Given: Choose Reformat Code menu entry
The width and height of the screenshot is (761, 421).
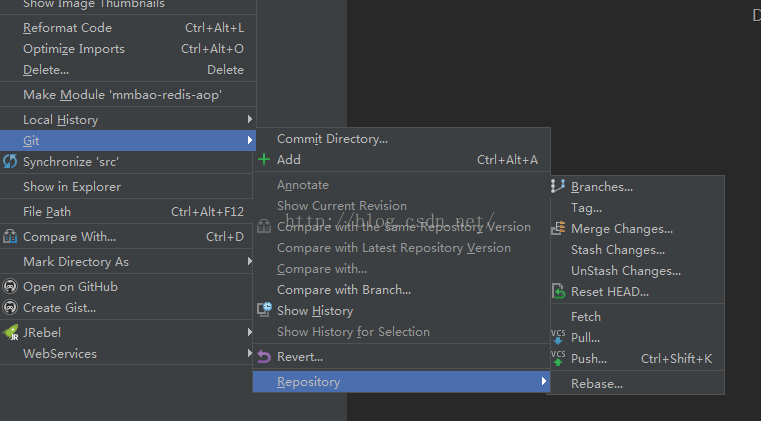Looking at the screenshot, I should 67,28.
